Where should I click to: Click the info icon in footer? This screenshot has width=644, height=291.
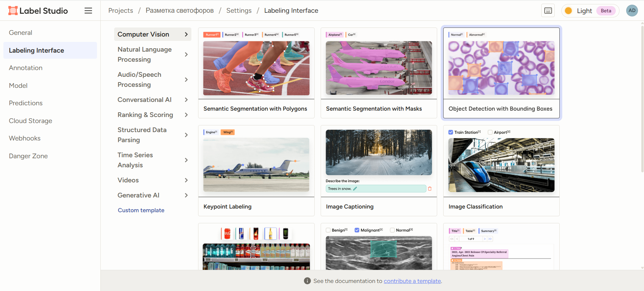[x=307, y=281]
